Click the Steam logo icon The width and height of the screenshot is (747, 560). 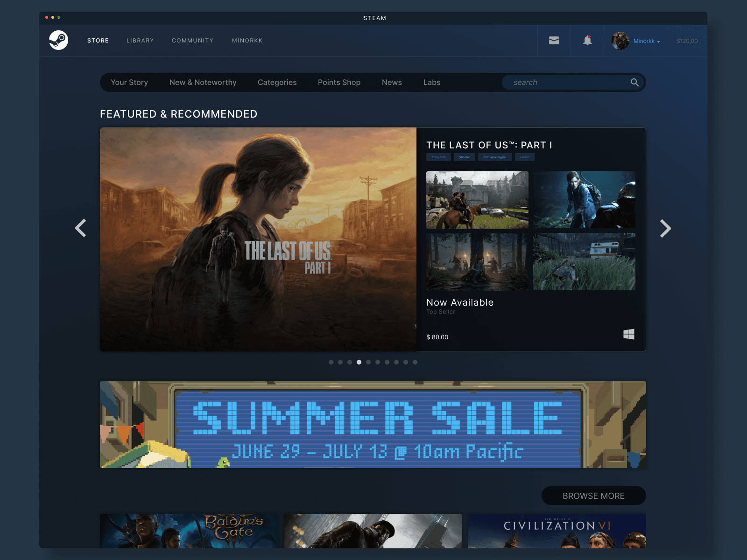pos(59,40)
